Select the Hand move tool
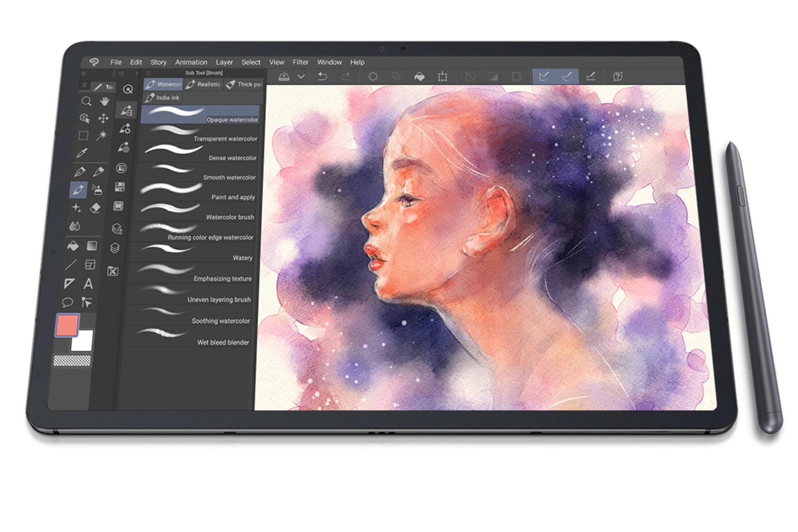The width and height of the screenshot is (798, 532). 104,101
